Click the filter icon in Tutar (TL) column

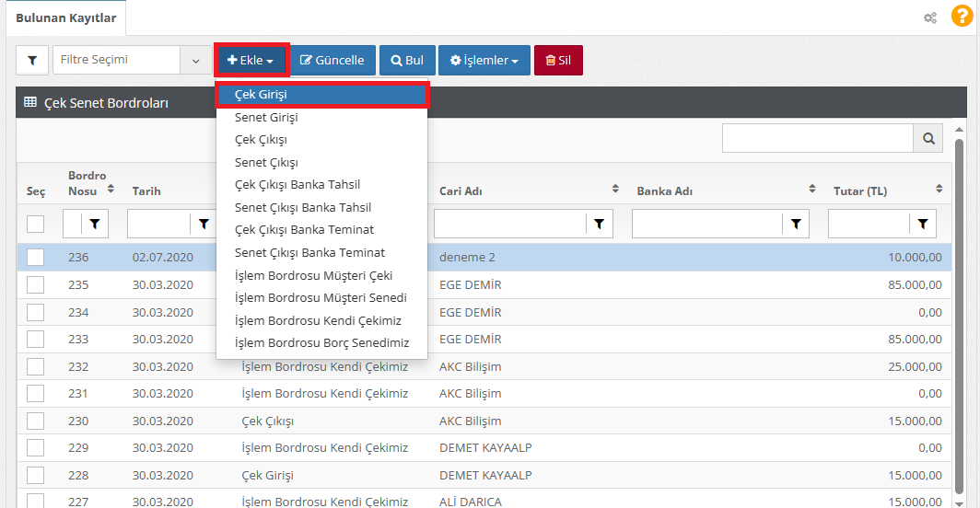(x=923, y=223)
